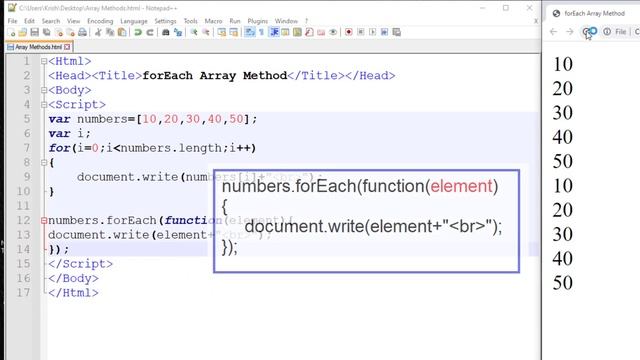Screen dimensions: 640x360
Task: Click the Synchronize vertical scrolling icon
Action: click(222, 32)
